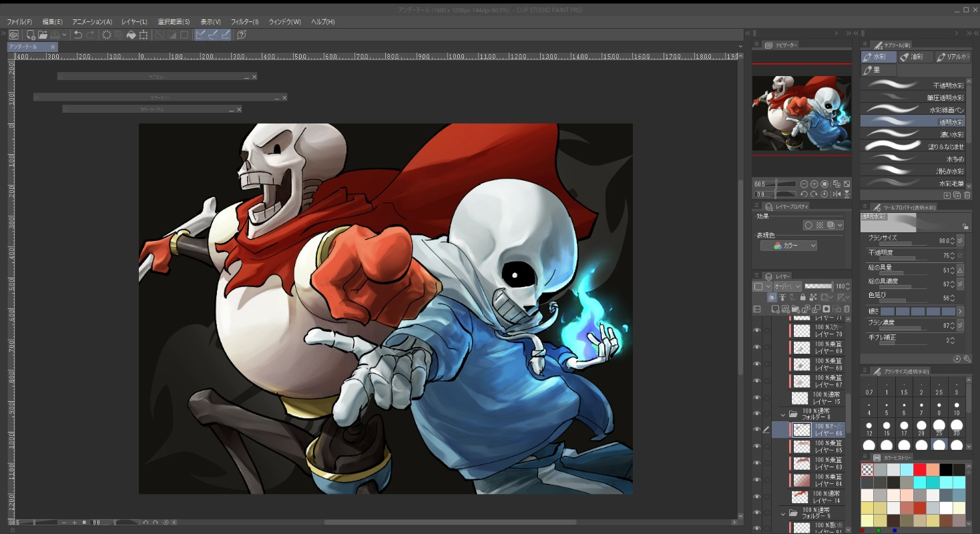Toggle visibility of layer 14
The image size is (980, 534).
pos(756,497)
